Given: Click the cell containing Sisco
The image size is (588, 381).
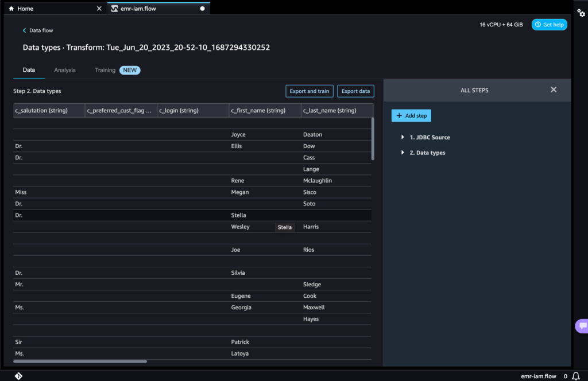Looking at the screenshot, I should [x=336, y=192].
